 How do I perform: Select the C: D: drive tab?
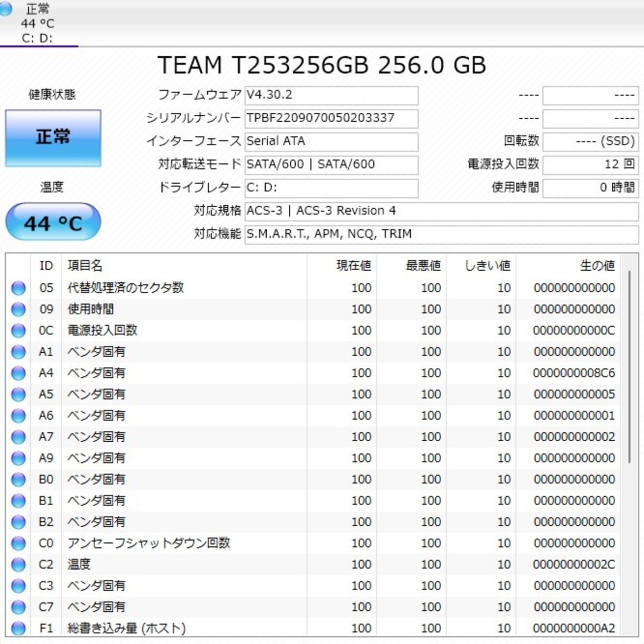(38, 23)
